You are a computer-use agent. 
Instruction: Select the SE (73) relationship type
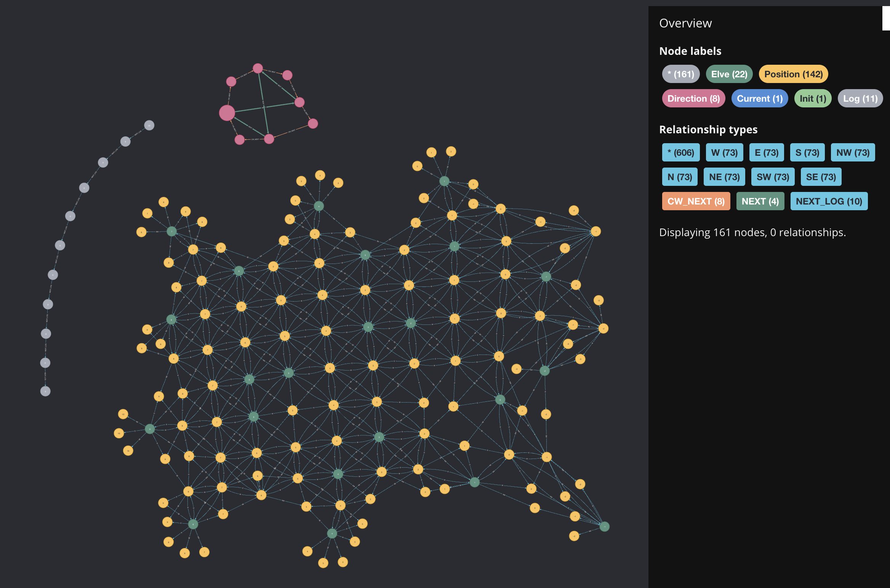[820, 176]
